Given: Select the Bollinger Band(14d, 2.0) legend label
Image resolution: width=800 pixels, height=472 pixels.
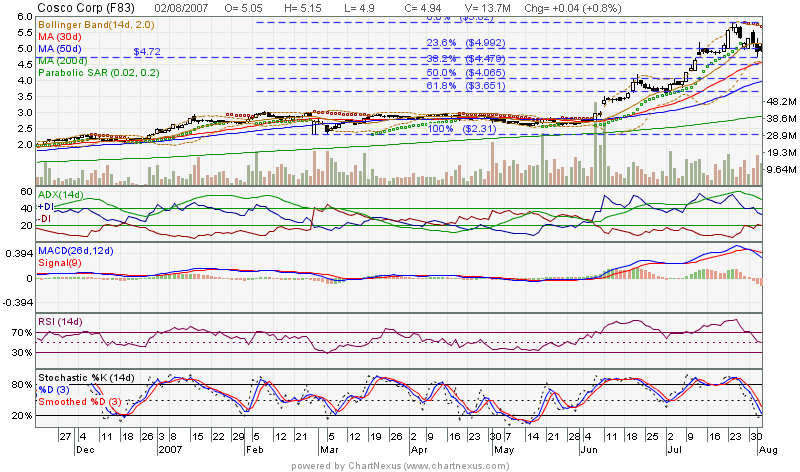Looking at the screenshot, I should click(x=92, y=22).
